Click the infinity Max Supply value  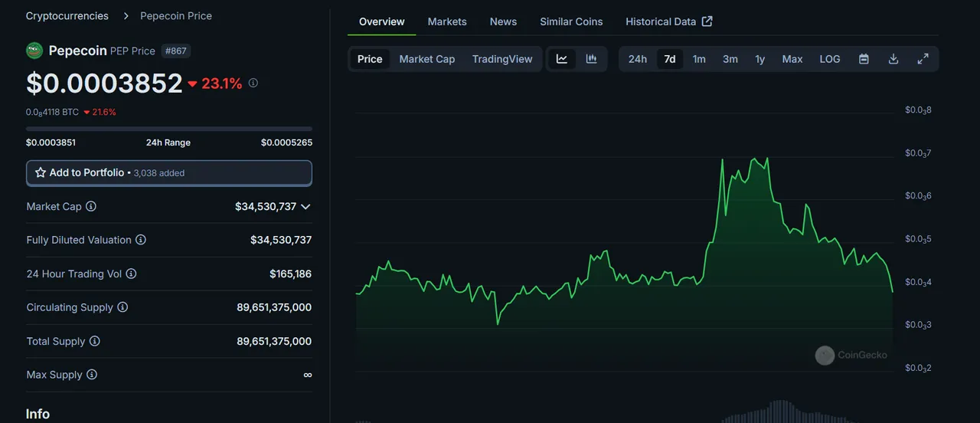(307, 375)
